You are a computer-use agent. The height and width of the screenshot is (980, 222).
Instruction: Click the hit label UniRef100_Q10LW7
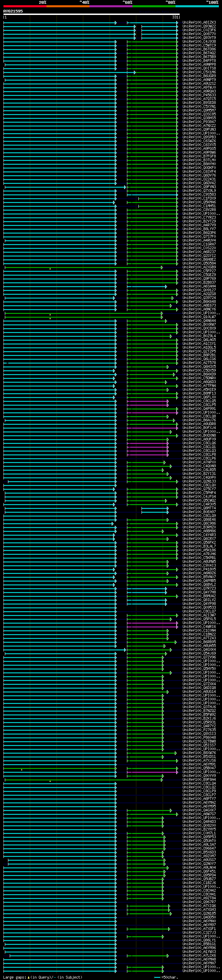pos(199,317)
